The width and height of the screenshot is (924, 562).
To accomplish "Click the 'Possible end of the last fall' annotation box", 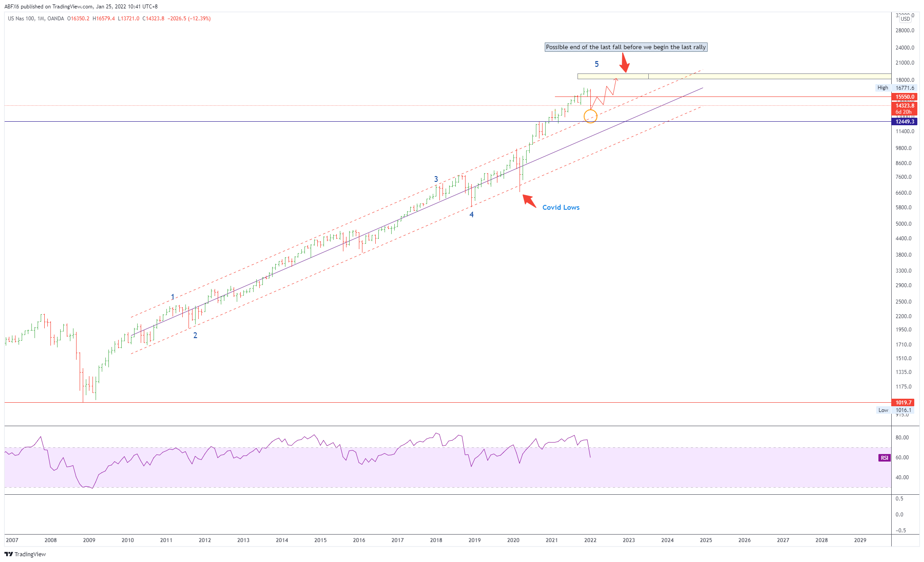I will (x=626, y=47).
